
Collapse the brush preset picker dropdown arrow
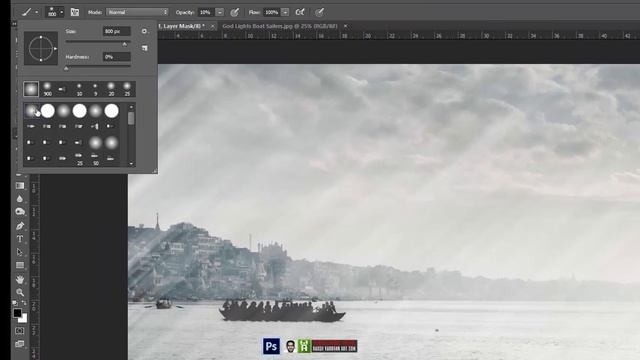[x=62, y=12]
